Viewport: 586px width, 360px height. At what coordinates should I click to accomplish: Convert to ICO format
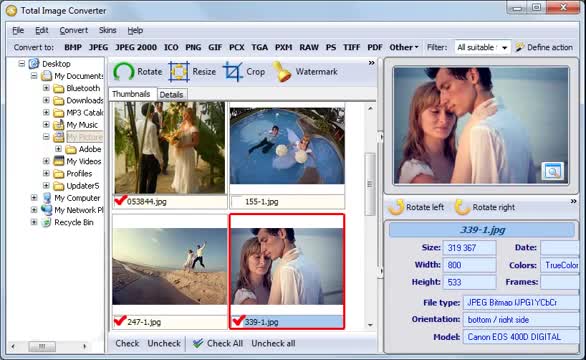[171, 47]
